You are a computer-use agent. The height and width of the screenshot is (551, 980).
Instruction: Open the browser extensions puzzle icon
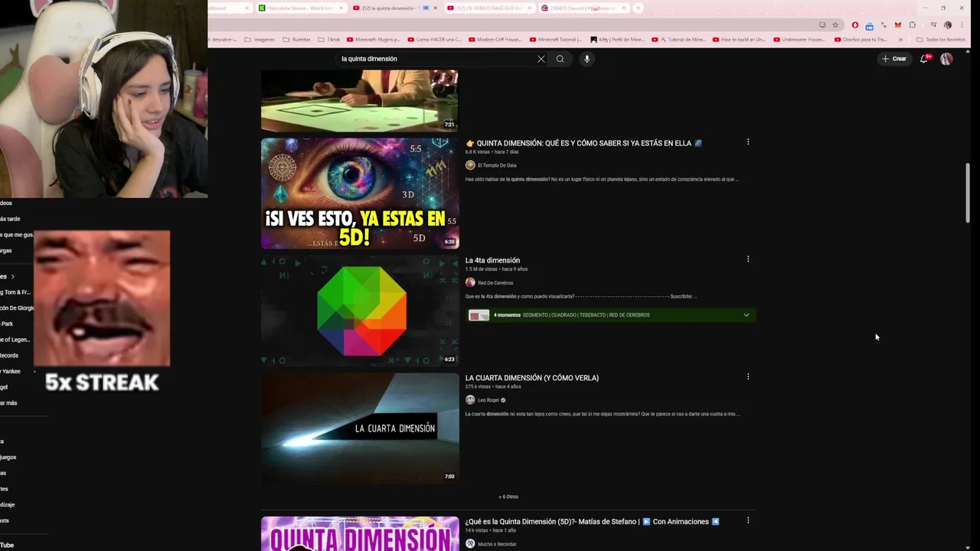coord(913,24)
